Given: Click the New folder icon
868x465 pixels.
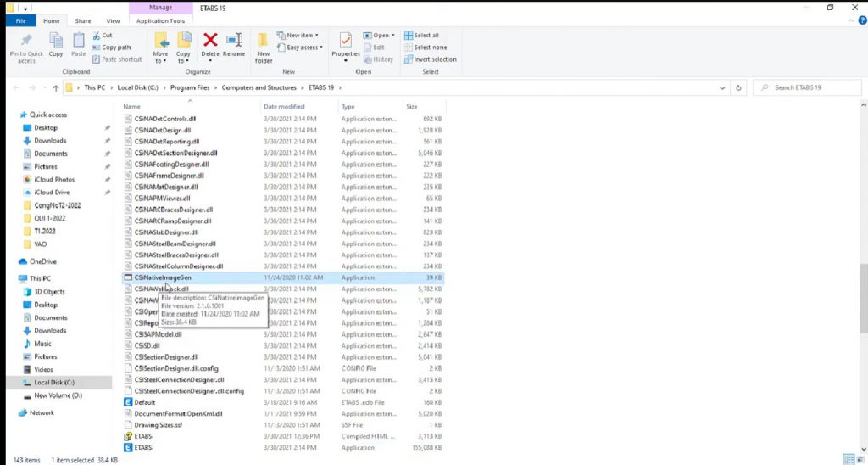Looking at the screenshot, I should 264,41.
